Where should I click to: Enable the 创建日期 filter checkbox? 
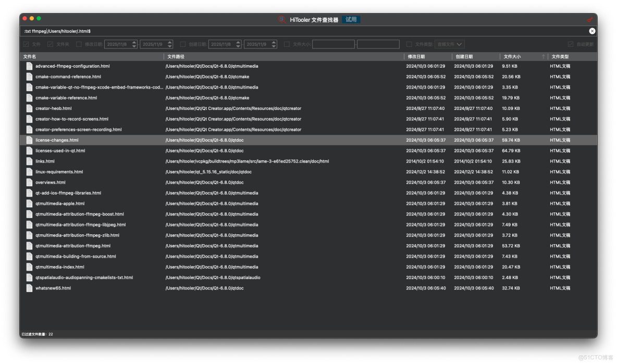coord(182,44)
